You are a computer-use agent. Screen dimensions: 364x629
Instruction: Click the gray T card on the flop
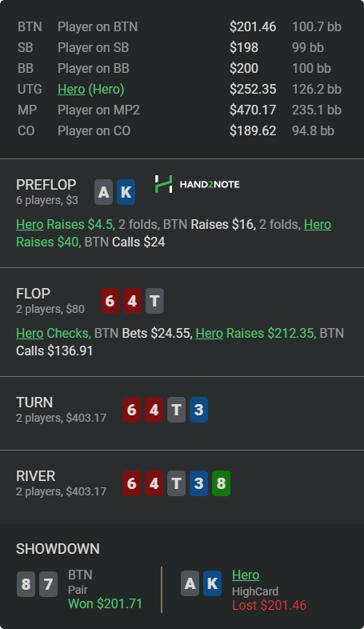(x=154, y=301)
